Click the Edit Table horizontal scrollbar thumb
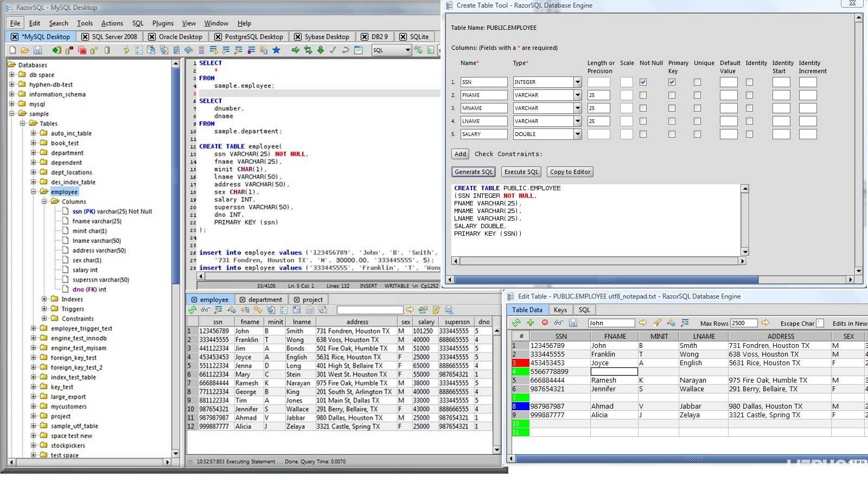868x478 pixels. point(693,458)
